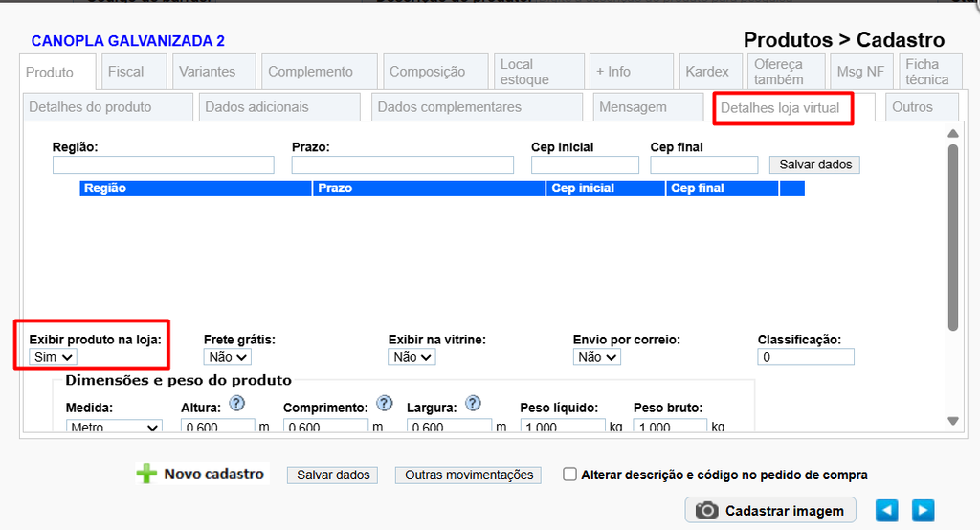Click the scroll down arrow of panel

(952, 421)
